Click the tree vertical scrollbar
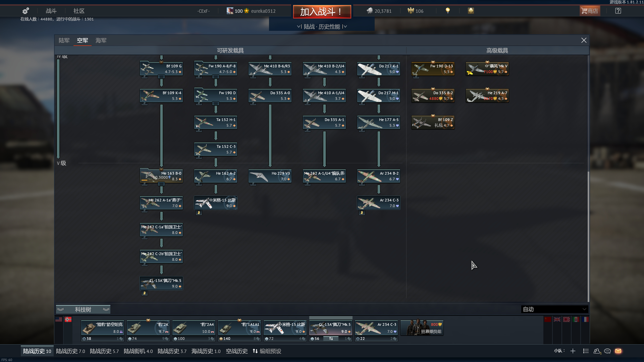The image size is (644, 362). pyautogui.click(x=588, y=236)
